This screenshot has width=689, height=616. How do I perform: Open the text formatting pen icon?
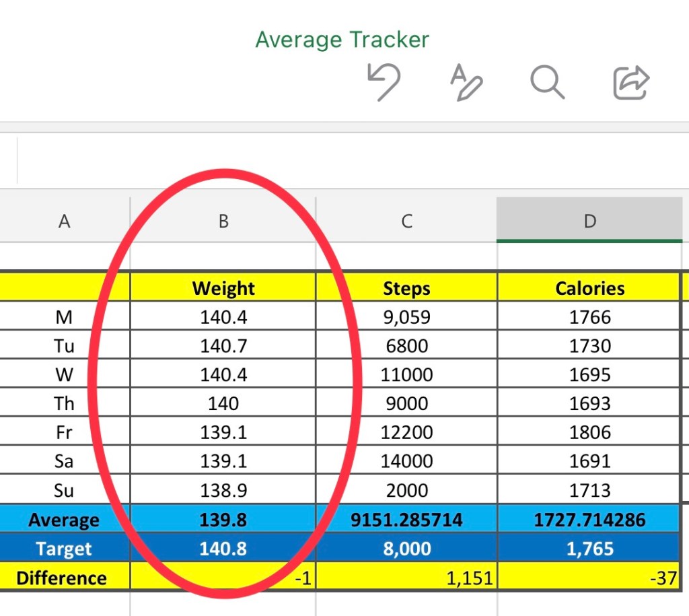point(466,83)
